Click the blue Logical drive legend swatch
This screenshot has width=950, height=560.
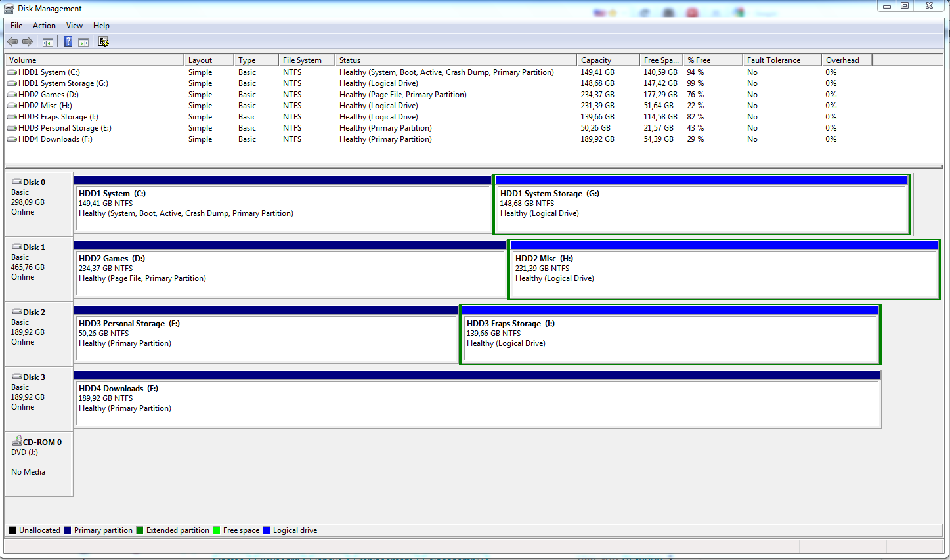click(x=267, y=530)
